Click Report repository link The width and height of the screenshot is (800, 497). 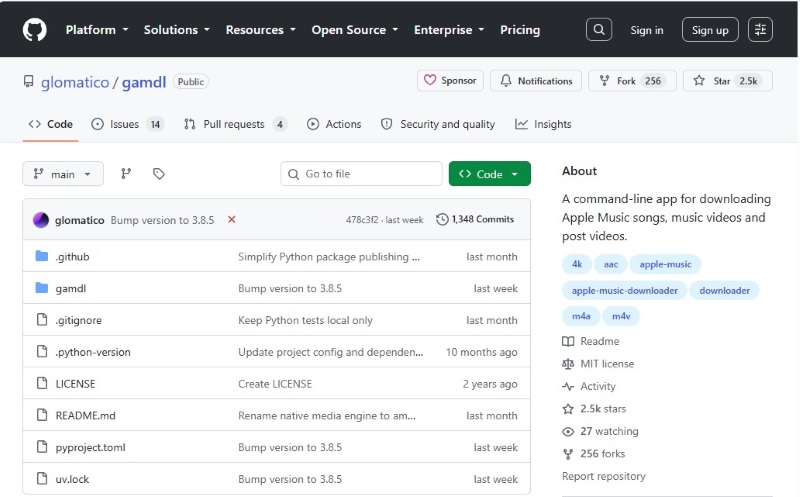604,476
